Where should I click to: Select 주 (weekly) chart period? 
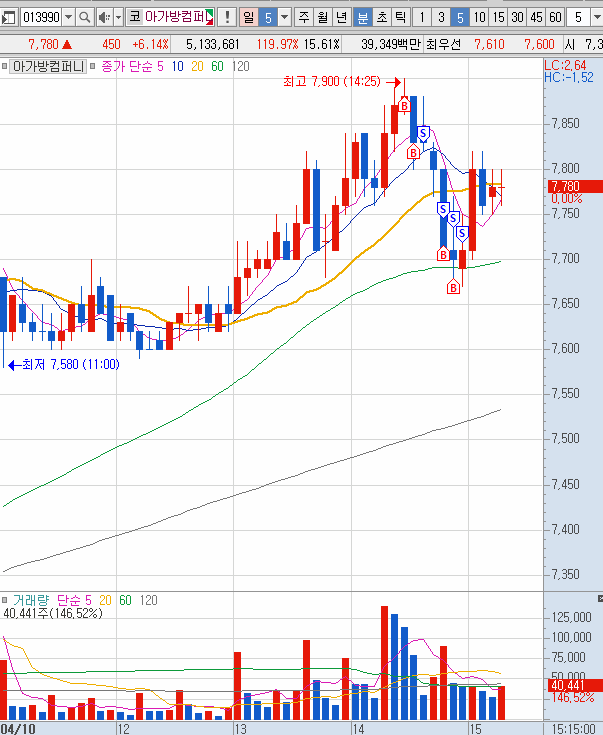pyautogui.click(x=304, y=17)
